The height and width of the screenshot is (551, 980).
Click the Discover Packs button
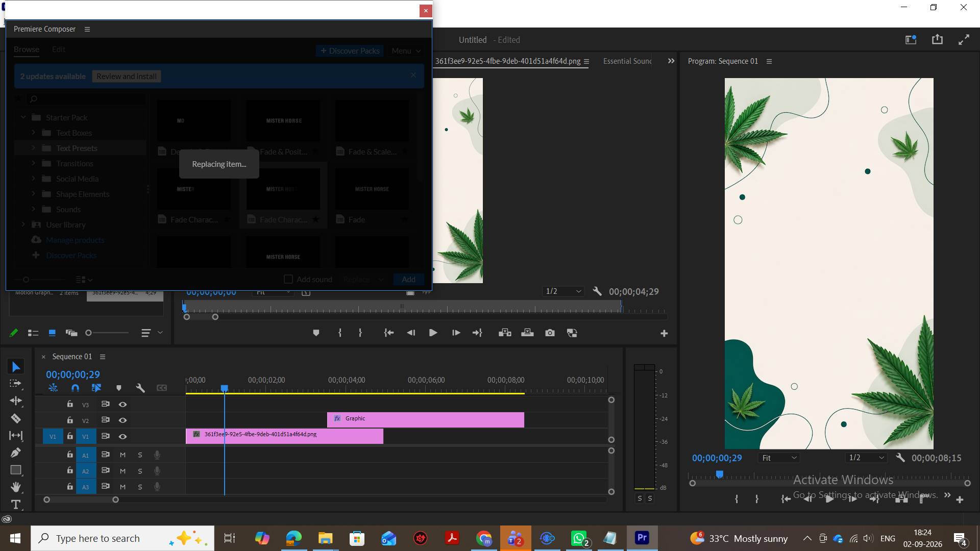click(x=350, y=51)
